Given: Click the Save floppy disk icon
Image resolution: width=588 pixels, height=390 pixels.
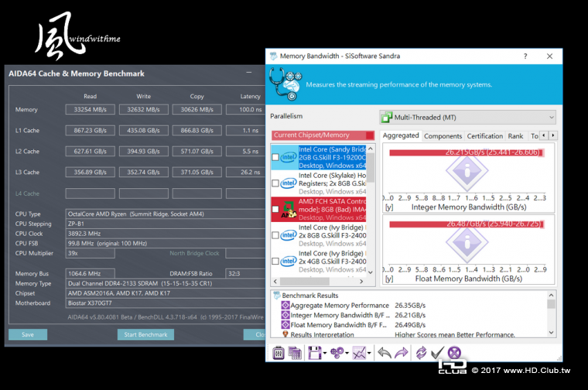Looking at the screenshot, I should (x=313, y=353).
